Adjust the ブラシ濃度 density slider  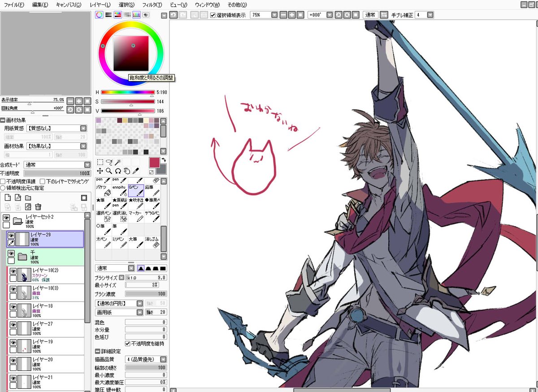pyautogui.click(x=146, y=294)
